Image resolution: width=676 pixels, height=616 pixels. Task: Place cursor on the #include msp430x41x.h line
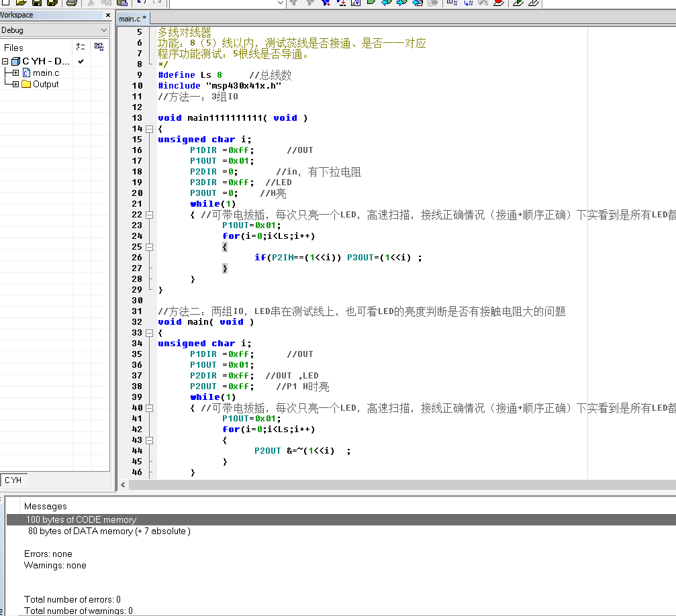[x=220, y=86]
